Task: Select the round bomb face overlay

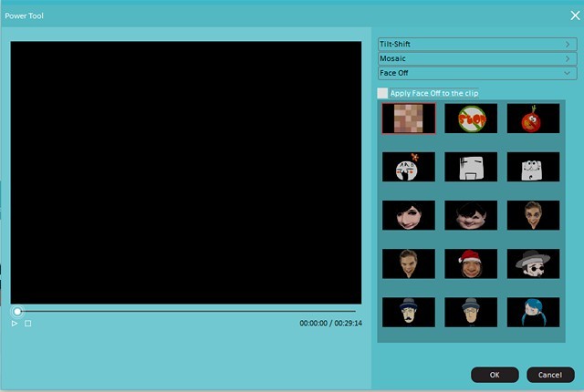Action: [409, 167]
